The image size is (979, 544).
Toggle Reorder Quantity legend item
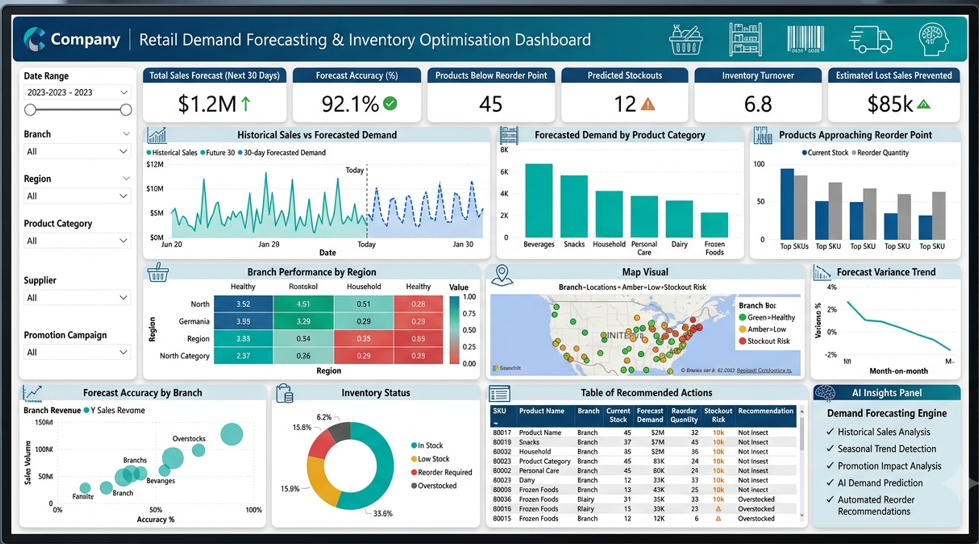[x=880, y=152]
